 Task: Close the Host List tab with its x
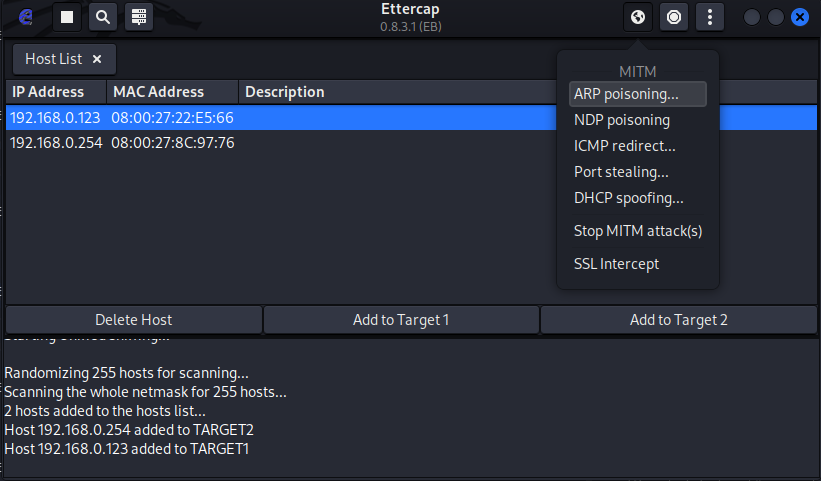tap(97, 59)
